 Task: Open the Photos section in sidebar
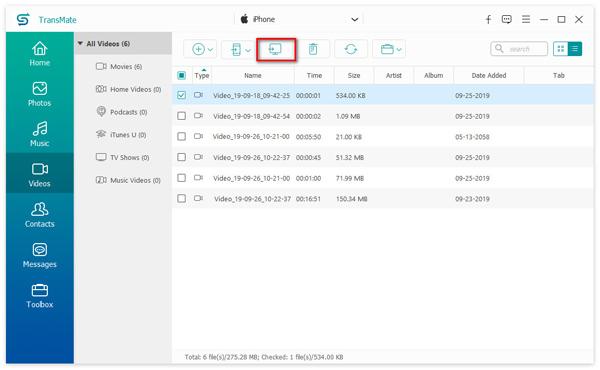coord(39,94)
